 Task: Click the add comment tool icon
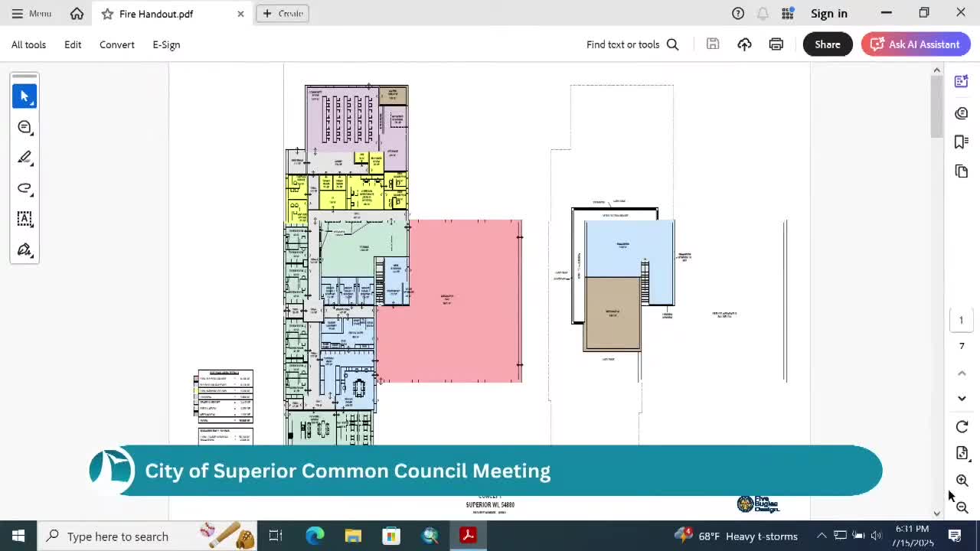click(x=24, y=127)
